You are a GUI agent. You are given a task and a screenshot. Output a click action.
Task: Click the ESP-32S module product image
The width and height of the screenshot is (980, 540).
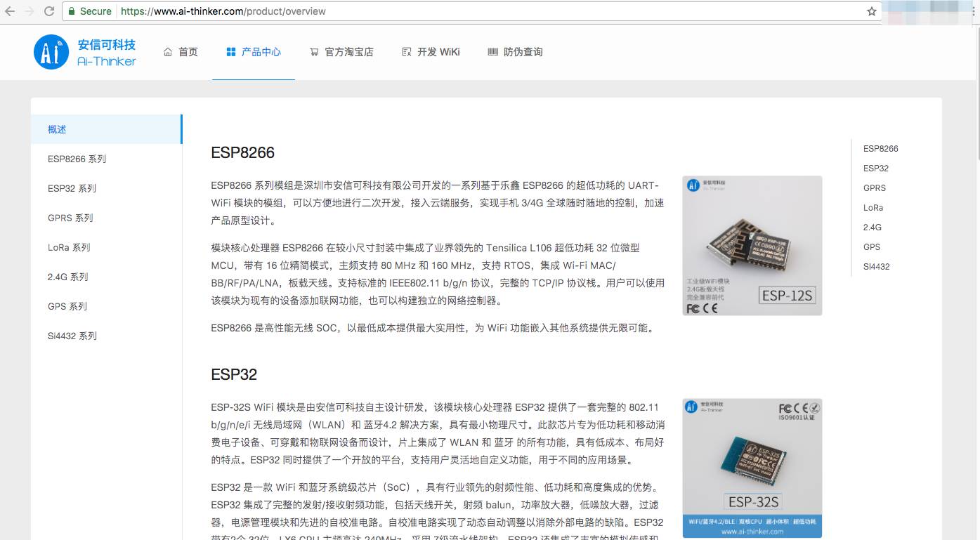coord(752,468)
